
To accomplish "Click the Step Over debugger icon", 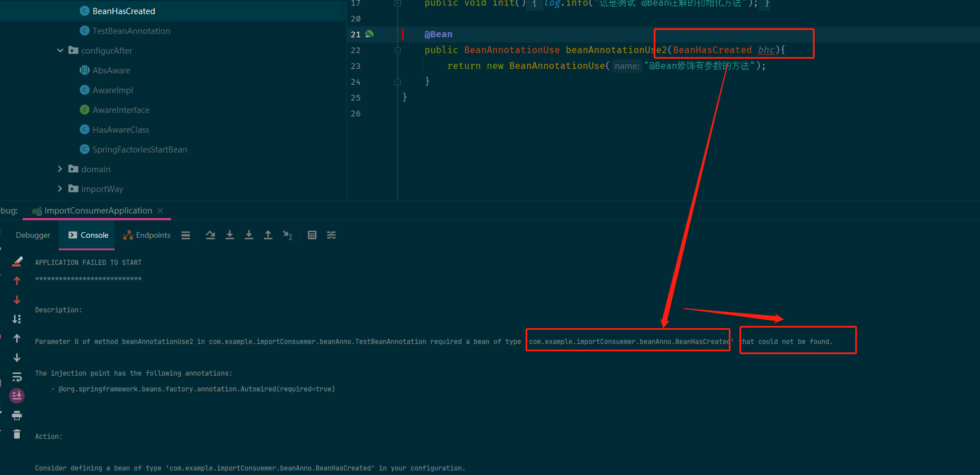I will coord(211,235).
